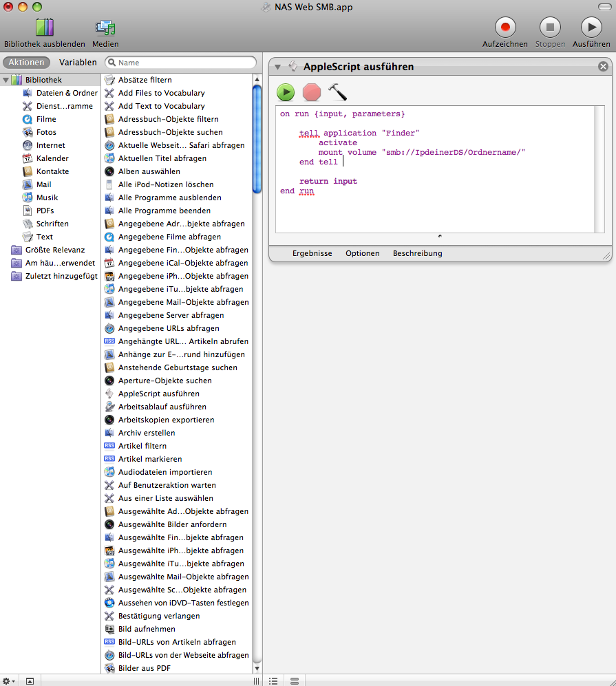Open the Optionen tab

(x=362, y=253)
